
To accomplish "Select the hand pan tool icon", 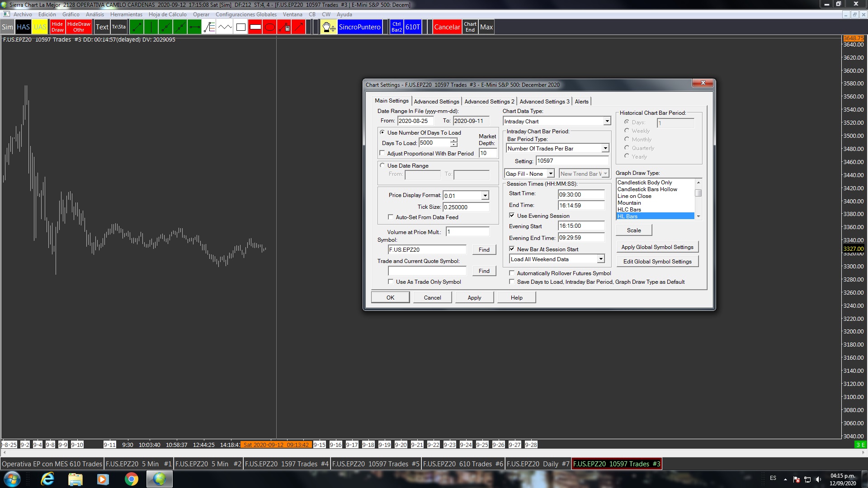I will 329,27.
